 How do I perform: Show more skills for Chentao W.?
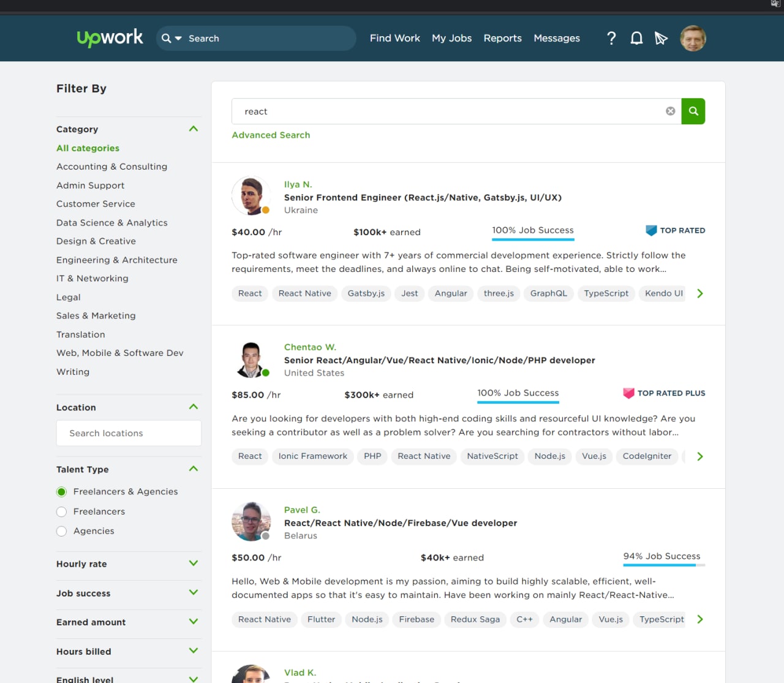(x=700, y=456)
